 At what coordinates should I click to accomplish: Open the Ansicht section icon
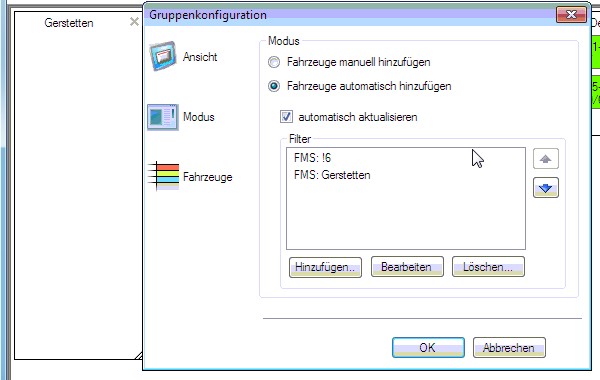pos(163,56)
